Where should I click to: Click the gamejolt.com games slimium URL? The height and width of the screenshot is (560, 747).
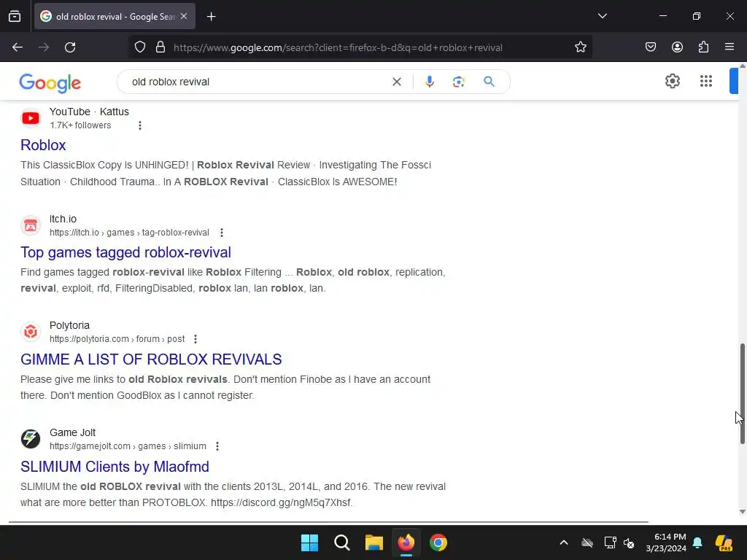(x=128, y=446)
